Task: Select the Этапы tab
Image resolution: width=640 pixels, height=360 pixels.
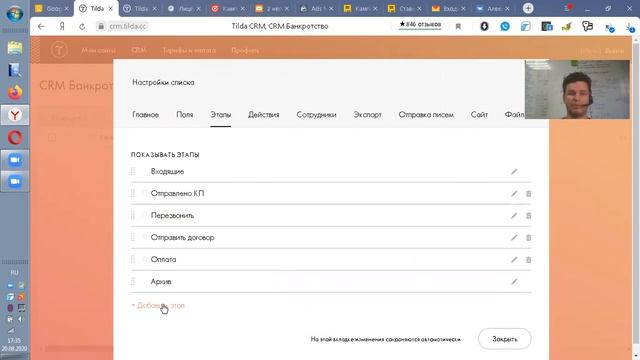Action: (x=221, y=115)
